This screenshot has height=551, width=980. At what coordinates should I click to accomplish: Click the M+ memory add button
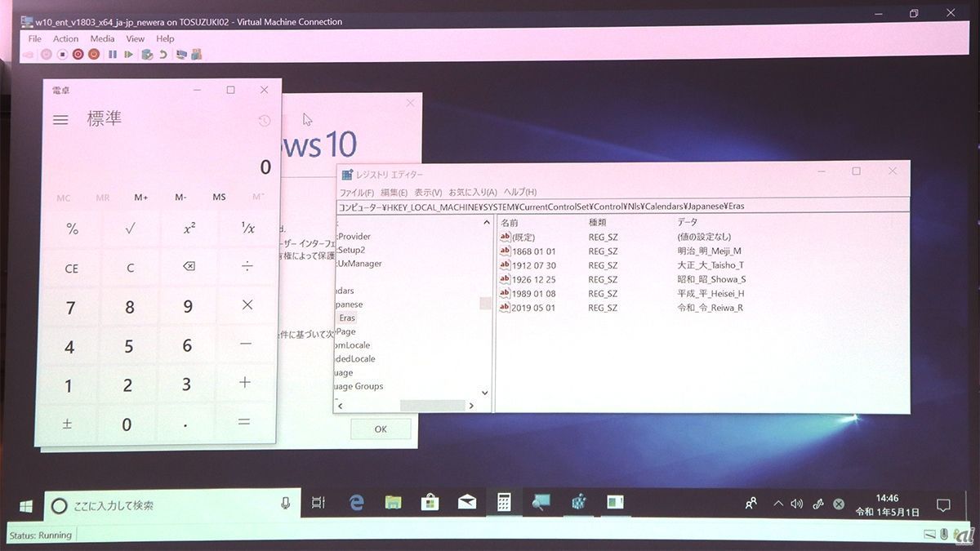[x=141, y=198]
